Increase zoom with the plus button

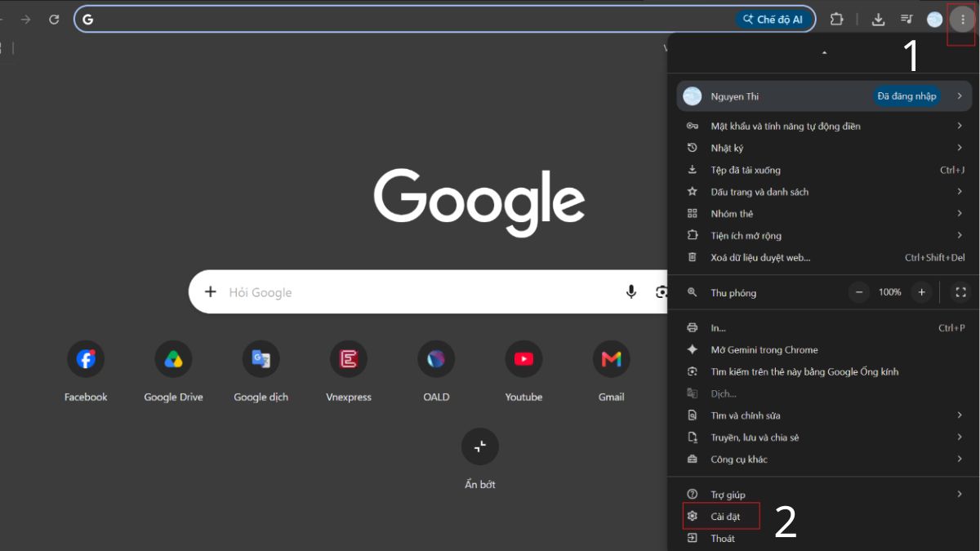click(921, 292)
